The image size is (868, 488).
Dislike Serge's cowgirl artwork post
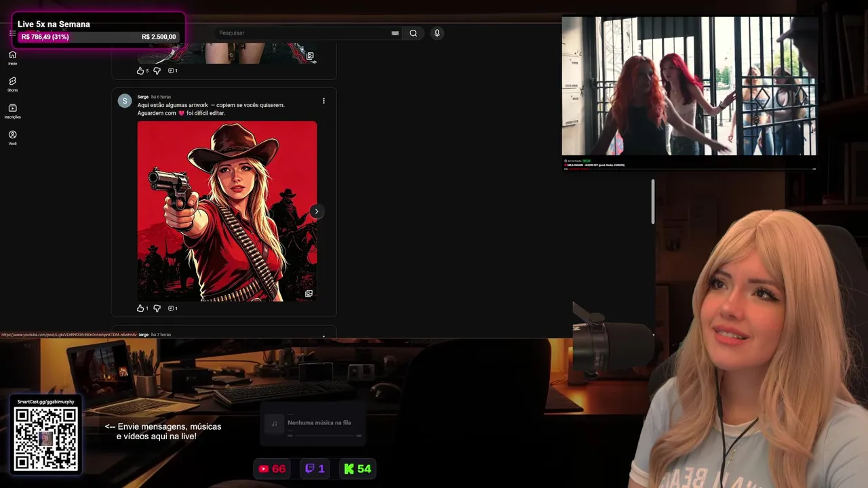coord(157,308)
